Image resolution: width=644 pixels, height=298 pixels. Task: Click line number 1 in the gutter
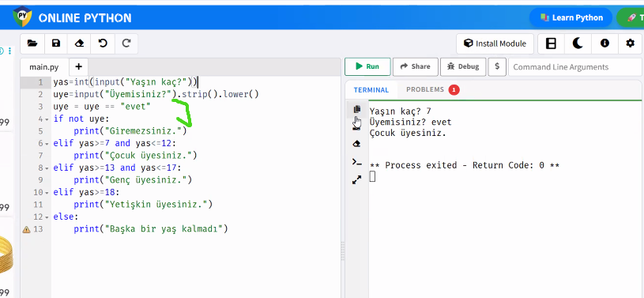click(40, 83)
